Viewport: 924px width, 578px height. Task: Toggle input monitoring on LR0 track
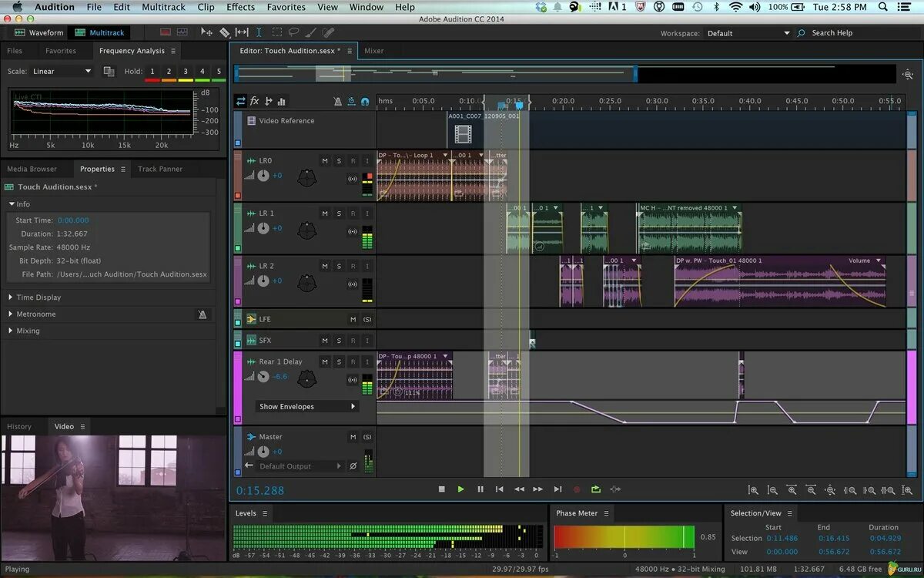point(367,160)
